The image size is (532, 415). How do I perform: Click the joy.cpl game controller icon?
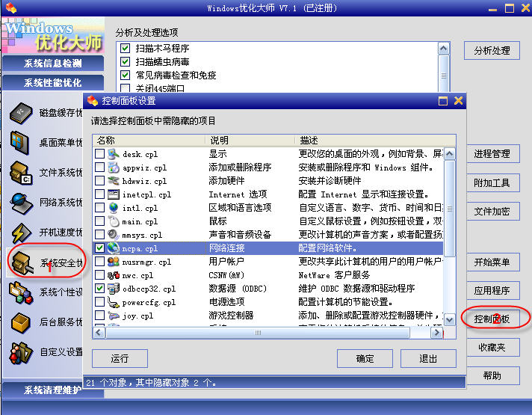pyautogui.click(x=114, y=316)
